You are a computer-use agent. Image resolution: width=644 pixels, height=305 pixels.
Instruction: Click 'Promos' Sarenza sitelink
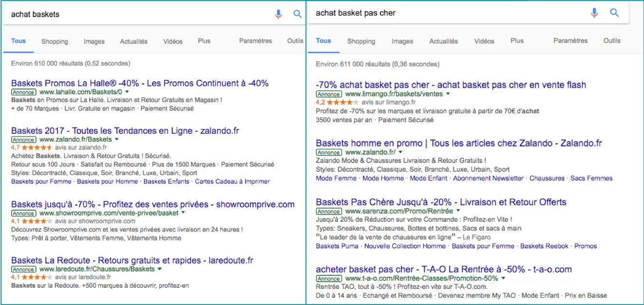(585, 246)
